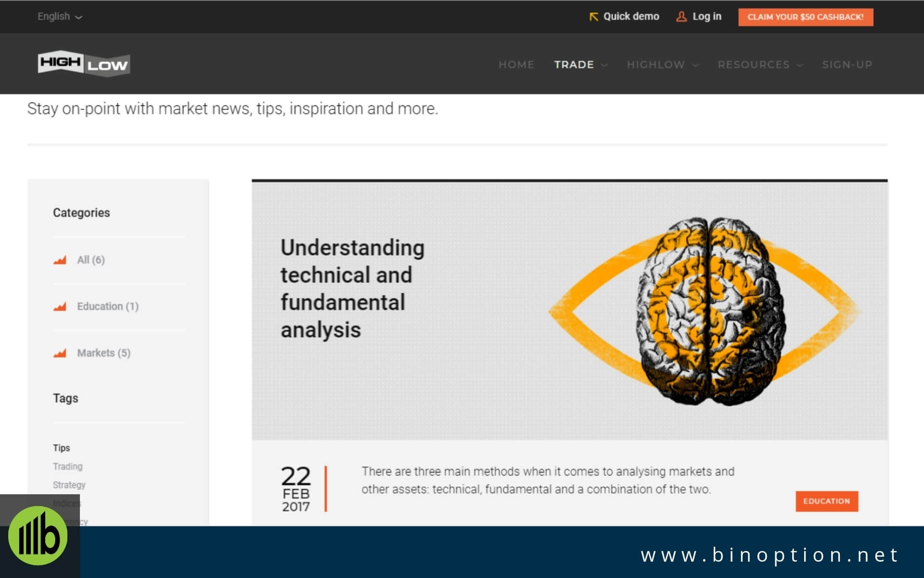Filter by Markets (5) category
924x578 pixels.
pos(103,353)
